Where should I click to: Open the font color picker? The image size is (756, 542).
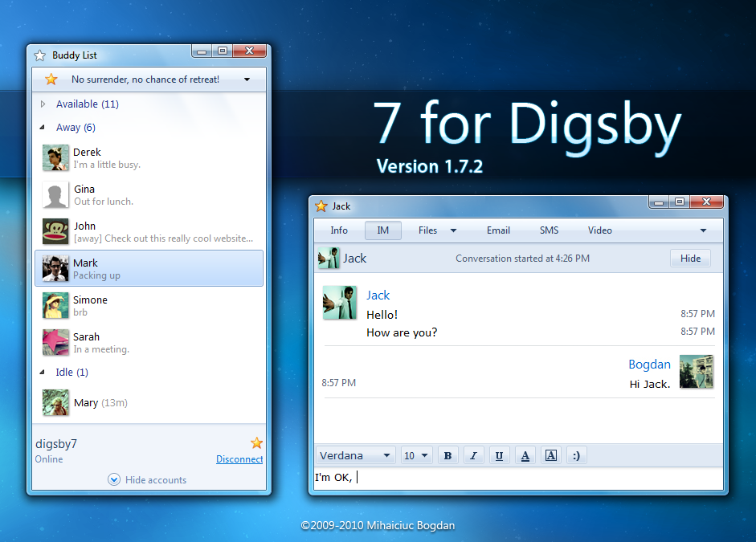(x=525, y=455)
